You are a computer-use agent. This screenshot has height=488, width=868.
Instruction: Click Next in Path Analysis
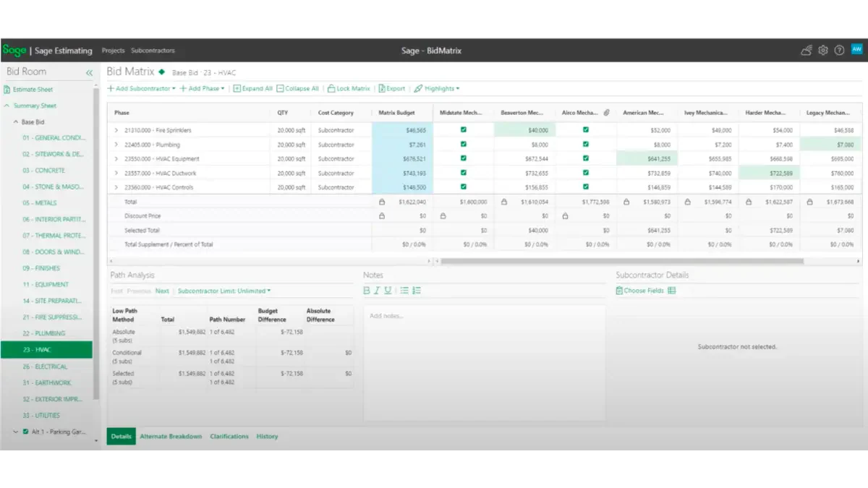pyautogui.click(x=162, y=291)
